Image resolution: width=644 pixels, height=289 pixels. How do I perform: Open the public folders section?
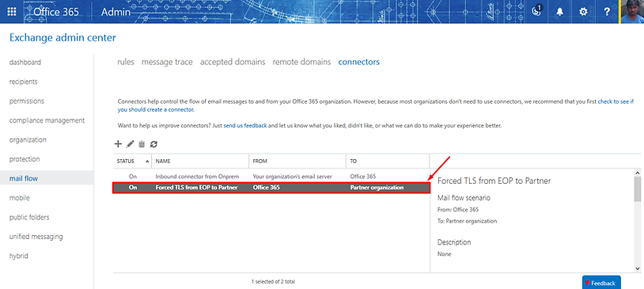pos(29,217)
